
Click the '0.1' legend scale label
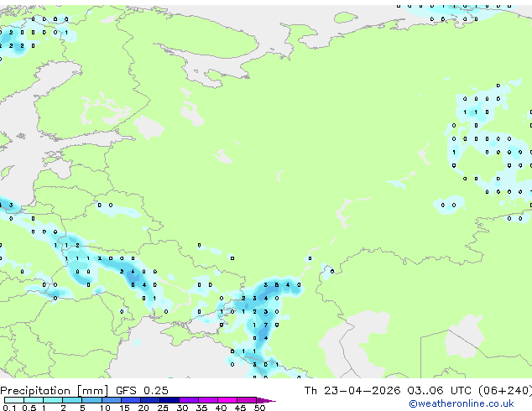[x=9, y=408]
